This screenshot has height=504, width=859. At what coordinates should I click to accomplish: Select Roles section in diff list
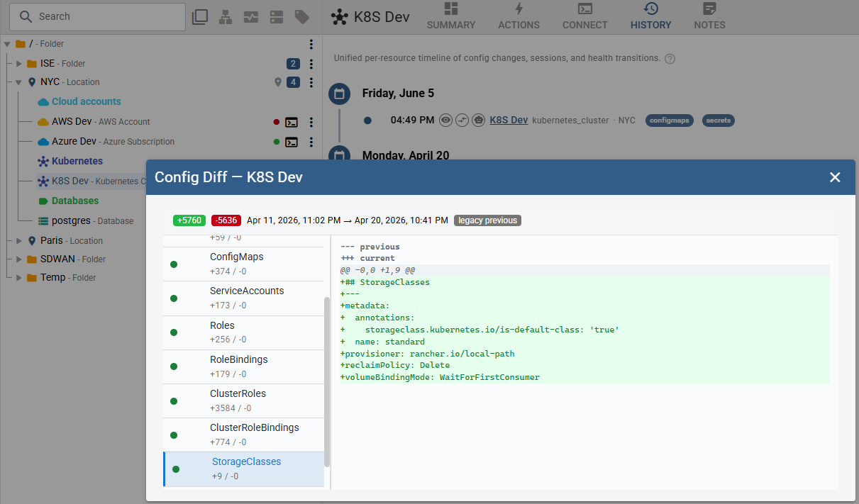pyautogui.click(x=243, y=332)
